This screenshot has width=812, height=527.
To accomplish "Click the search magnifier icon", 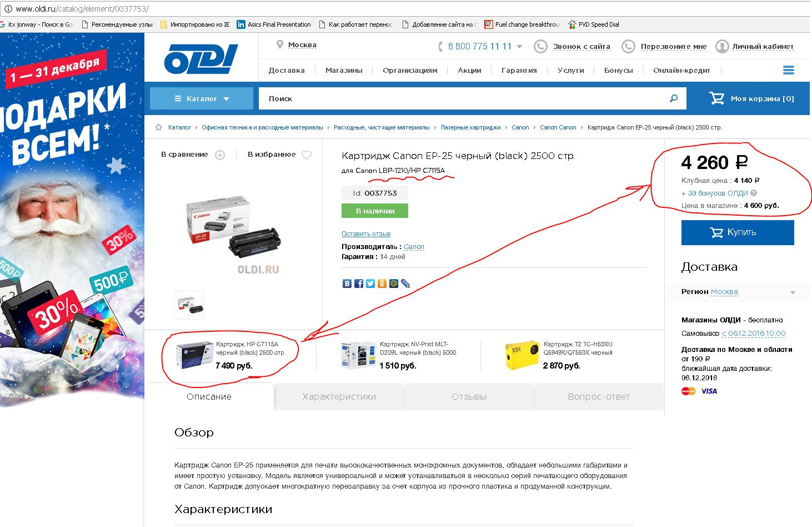I will [x=674, y=98].
